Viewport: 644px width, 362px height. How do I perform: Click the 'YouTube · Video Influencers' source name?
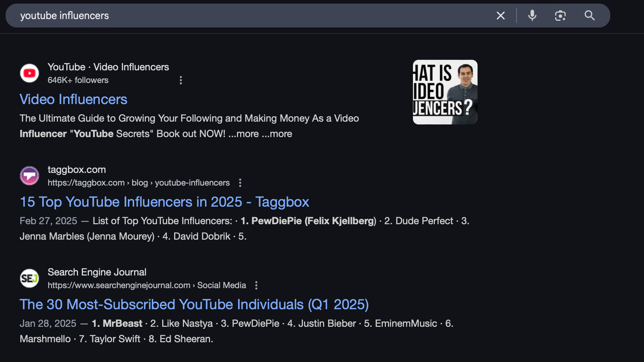coord(108,67)
